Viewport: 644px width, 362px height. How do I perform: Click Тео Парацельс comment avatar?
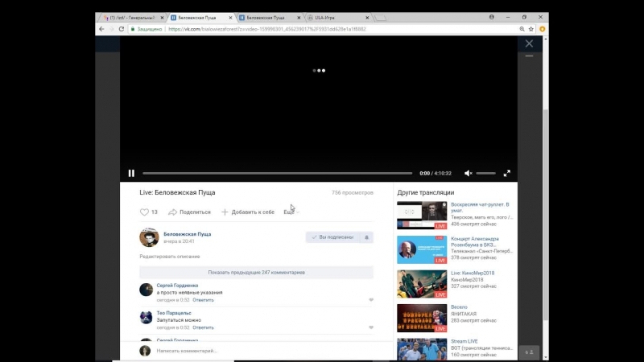pos(146,317)
